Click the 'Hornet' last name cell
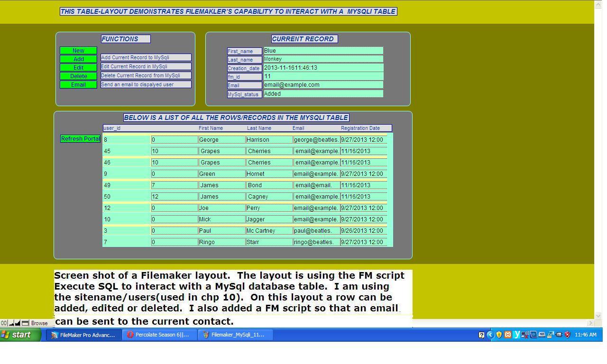607x364 pixels. pyautogui.click(x=269, y=174)
